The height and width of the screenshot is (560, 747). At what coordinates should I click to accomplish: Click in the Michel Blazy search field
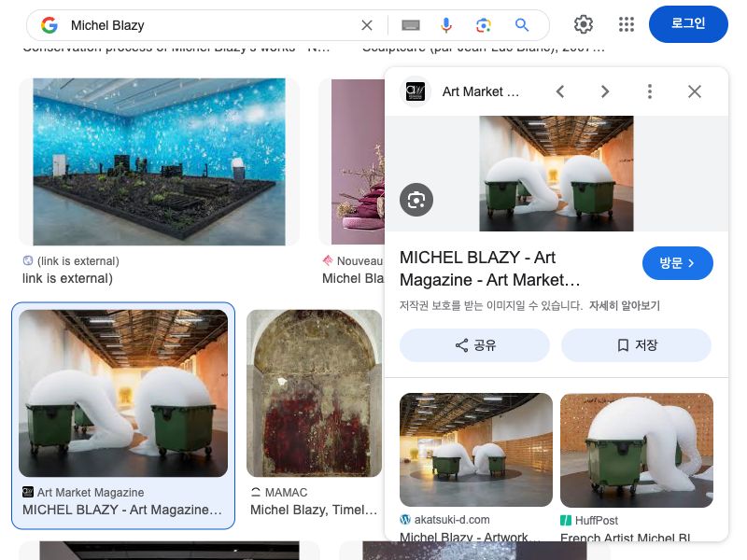(215, 25)
